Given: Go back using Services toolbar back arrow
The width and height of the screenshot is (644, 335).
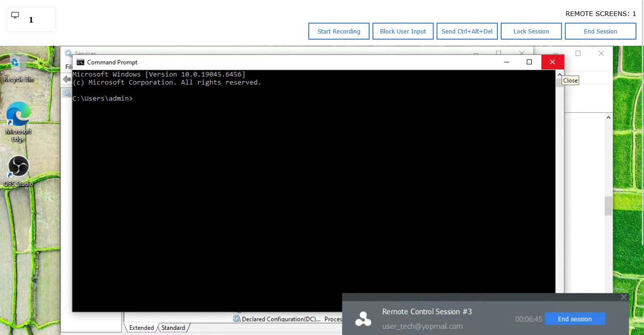Looking at the screenshot, I should 67,79.
